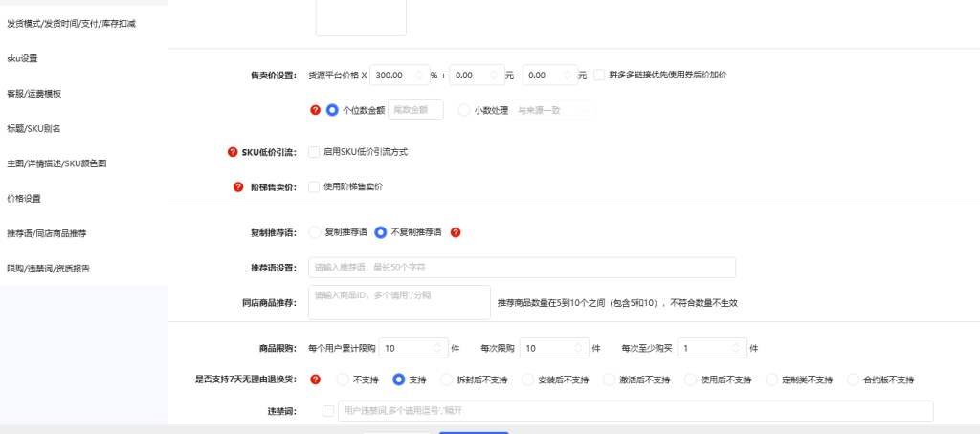Click the 300.00 price multiplier field
This screenshot has height=434, width=980.
(400, 75)
